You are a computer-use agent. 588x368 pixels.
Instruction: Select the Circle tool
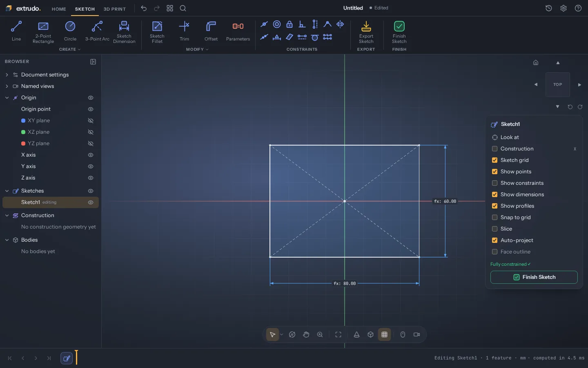70,31
